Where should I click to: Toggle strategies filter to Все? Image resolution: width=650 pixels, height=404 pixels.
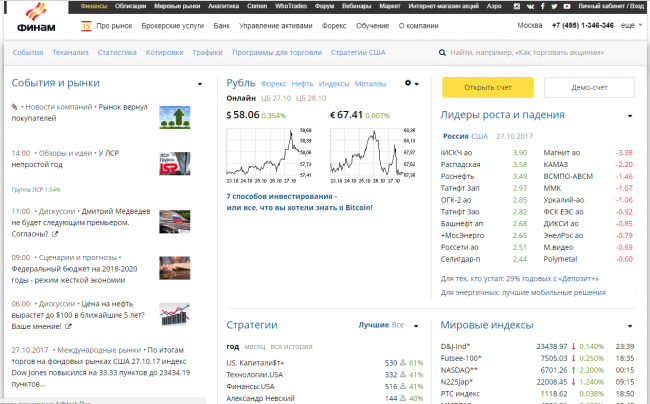click(397, 326)
